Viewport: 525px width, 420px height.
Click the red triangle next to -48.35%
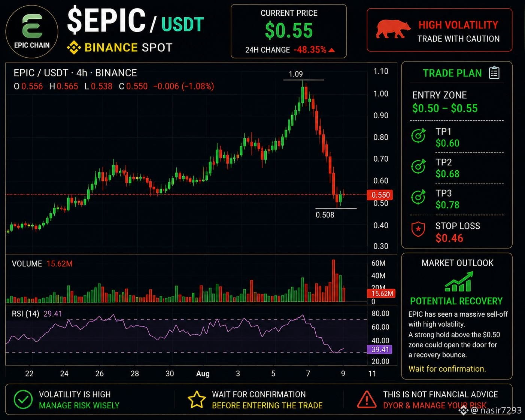click(331, 50)
